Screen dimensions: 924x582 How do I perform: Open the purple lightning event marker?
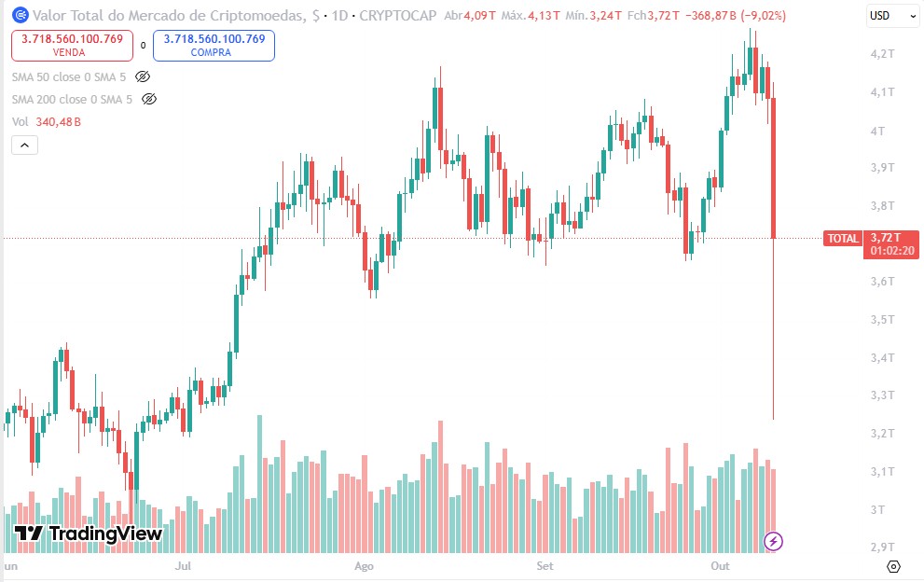[772, 540]
